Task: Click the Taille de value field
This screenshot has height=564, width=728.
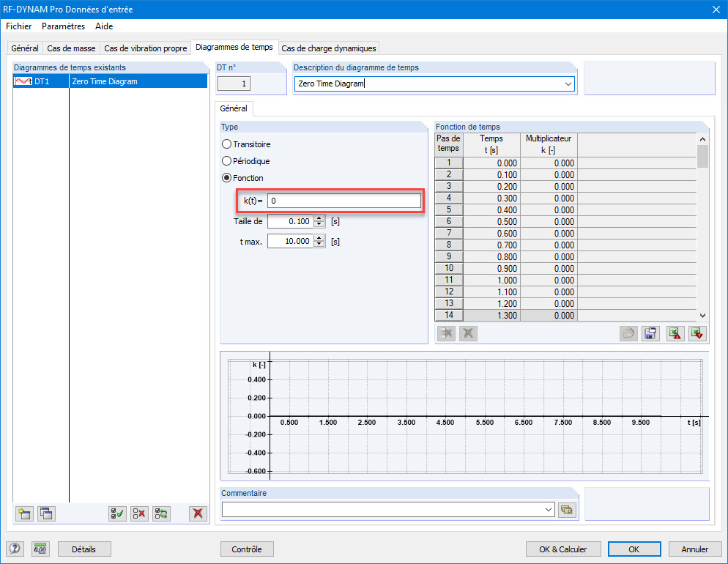Action: click(x=291, y=221)
